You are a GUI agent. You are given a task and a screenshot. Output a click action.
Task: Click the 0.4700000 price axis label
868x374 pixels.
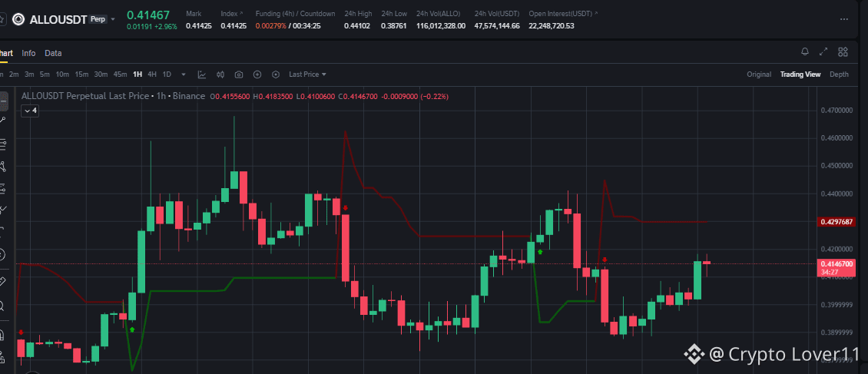point(836,111)
